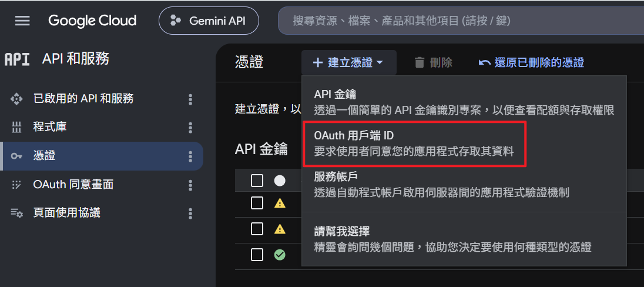
Task: Click the green check status icon
Action: pyautogui.click(x=280, y=255)
